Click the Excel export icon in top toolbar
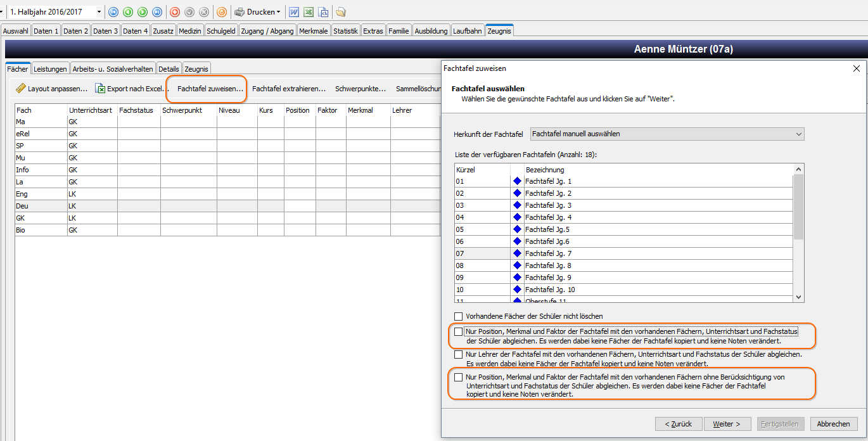This screenshot has width=868, height=441. tap(309, 12)
